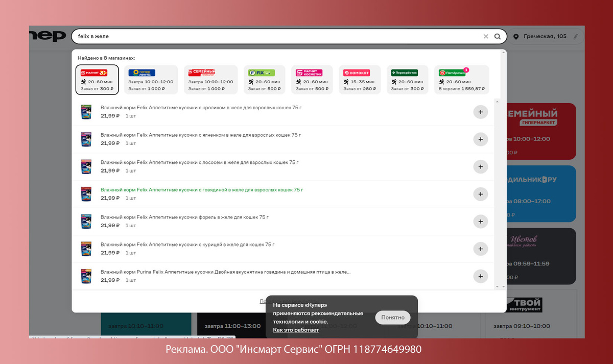This screenshot has height=364, width=613.
Task: Open product image of Felix с ягненком
Action: pos(86,139)
